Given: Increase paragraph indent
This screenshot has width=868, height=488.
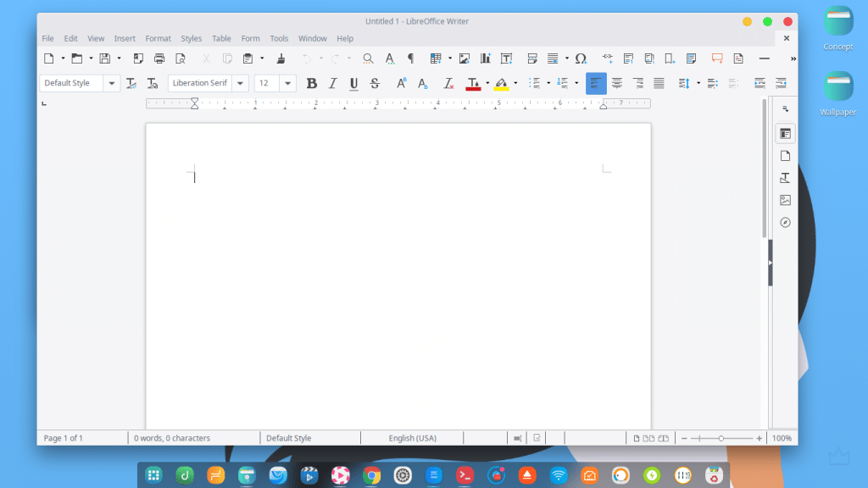Looking at the screenshot, I should (x=759, y=84).
